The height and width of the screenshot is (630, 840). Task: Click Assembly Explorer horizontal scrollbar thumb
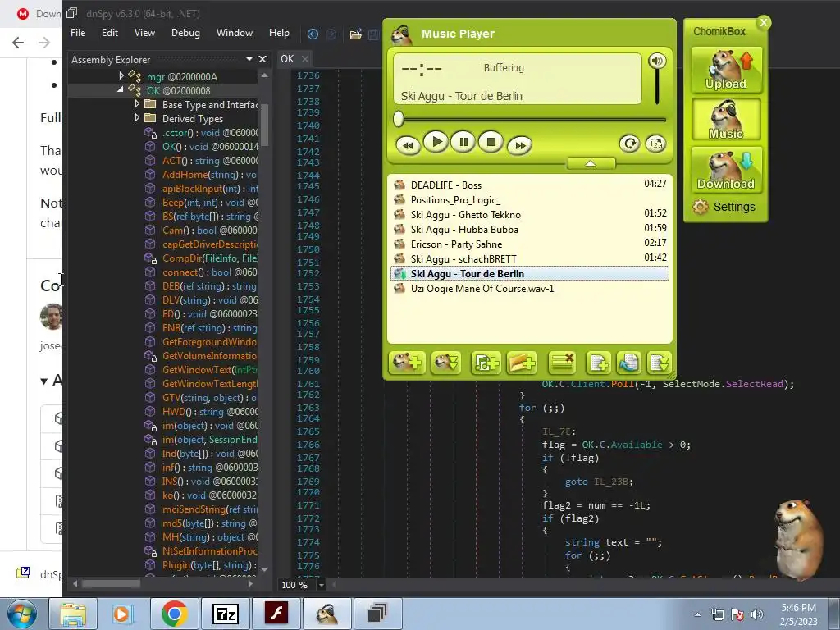[x=111, y=583]
